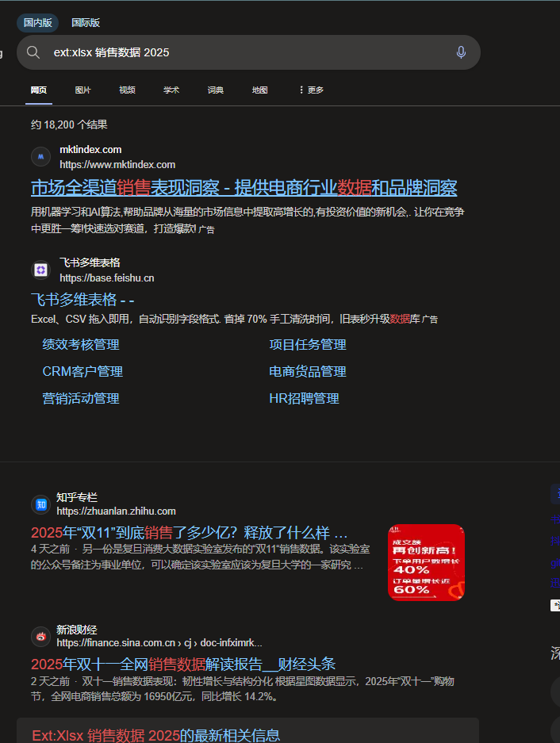This screenshot has height=743, width=560.
Task: Focus the search query input field
Action: [248, 52]
